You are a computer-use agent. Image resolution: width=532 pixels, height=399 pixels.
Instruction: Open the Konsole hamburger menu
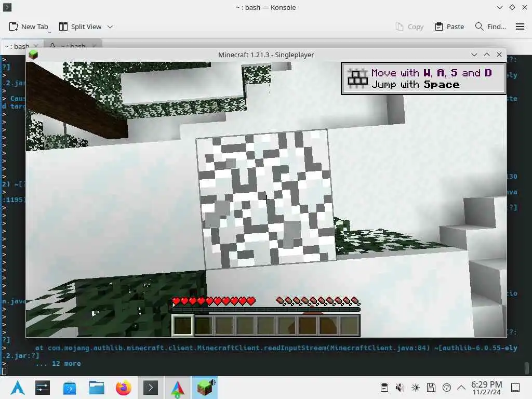pos(520,27)
